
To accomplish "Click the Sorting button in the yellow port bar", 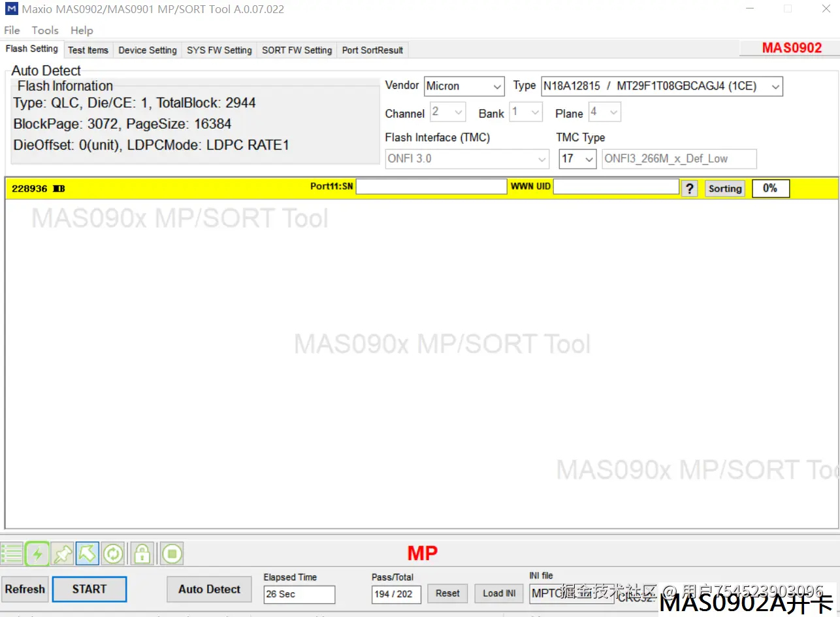I will point(725,188).
